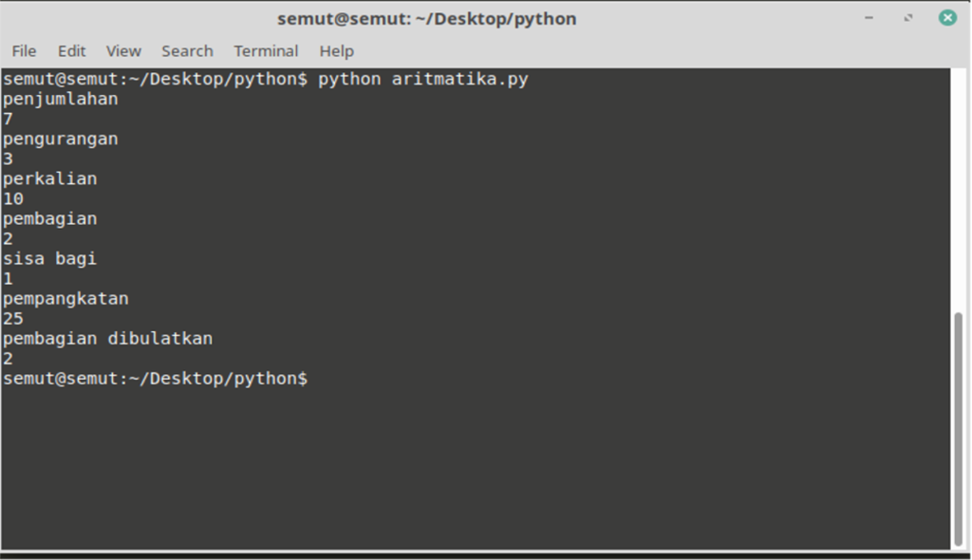The image size is (972, 560).
Task: Open the Help menu
Action: pyautogui.click(x=336, y=51)
